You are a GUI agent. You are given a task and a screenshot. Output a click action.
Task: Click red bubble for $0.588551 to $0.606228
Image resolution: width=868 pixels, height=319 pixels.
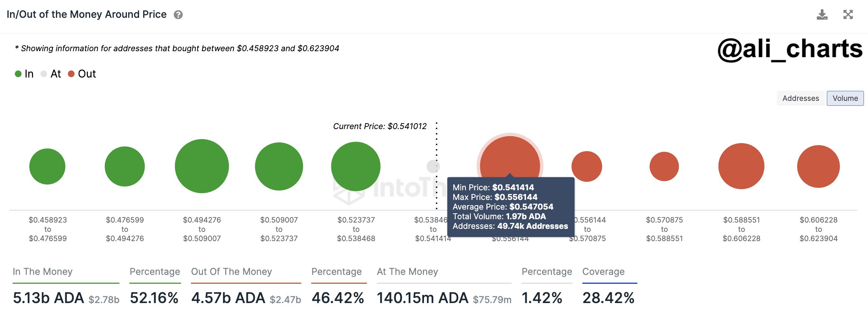tap(741, 166)
